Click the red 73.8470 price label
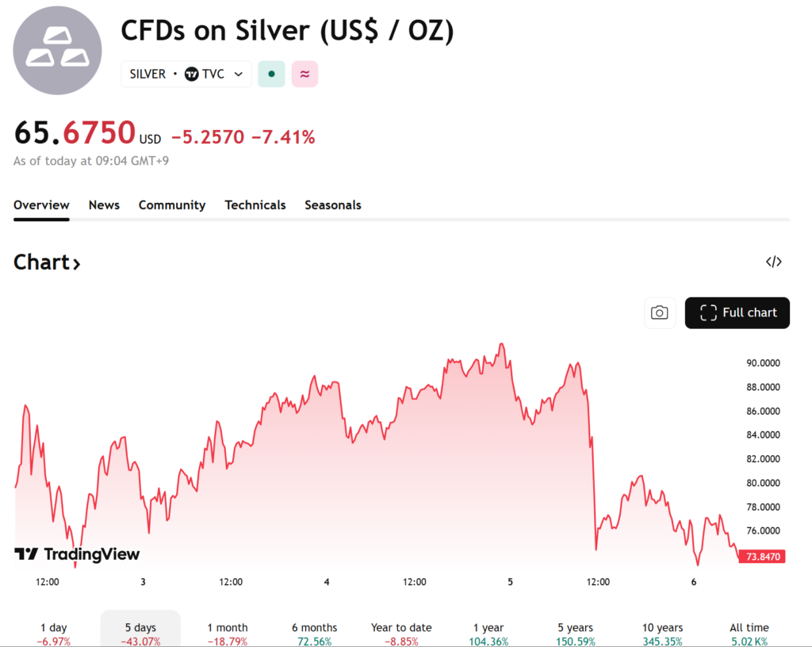 pyautogui.click(x=762, y=557)
